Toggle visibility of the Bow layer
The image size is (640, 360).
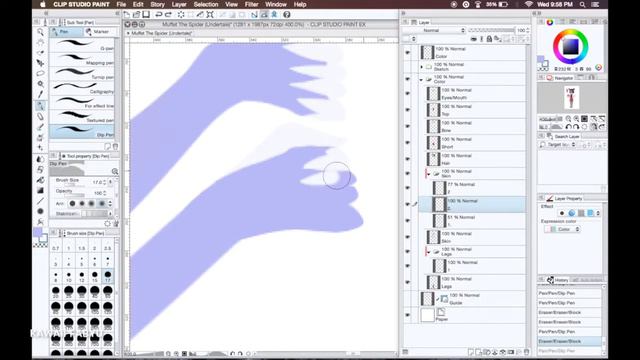pos(407,126)
